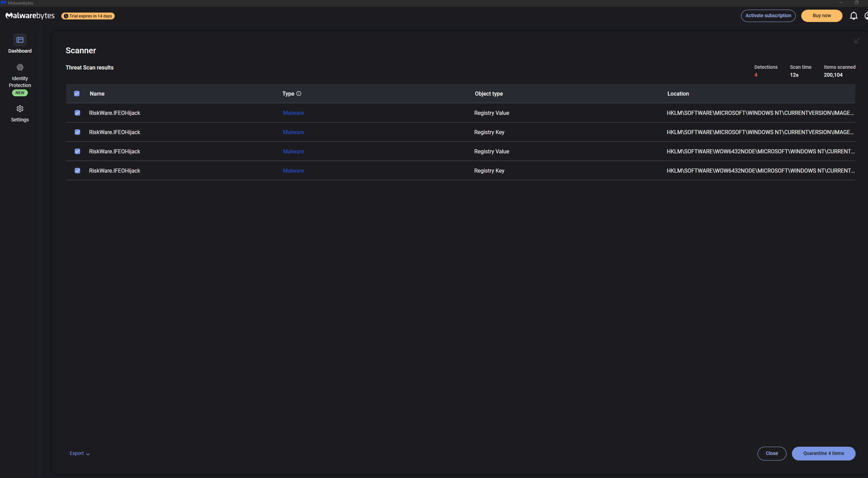
Task: Uncheck the Registry Value row under MICROSOFT\WINDOWS NT\CURRENTVERSION
Action: 77,113
